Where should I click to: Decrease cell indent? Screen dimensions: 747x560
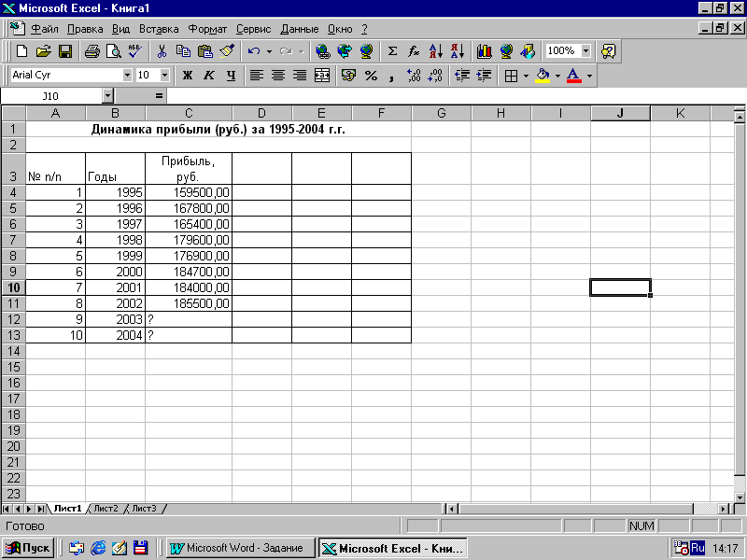tap(462, 76)
